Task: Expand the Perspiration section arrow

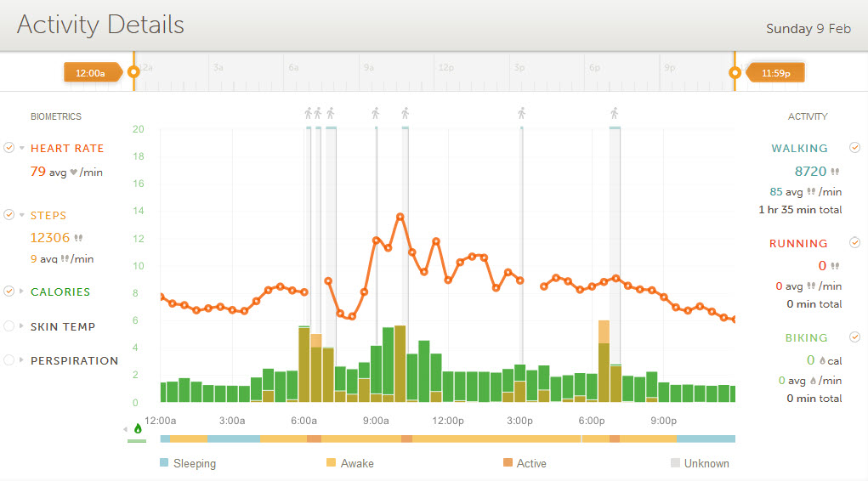Action: pyautogui.click(x=21, y=361)
